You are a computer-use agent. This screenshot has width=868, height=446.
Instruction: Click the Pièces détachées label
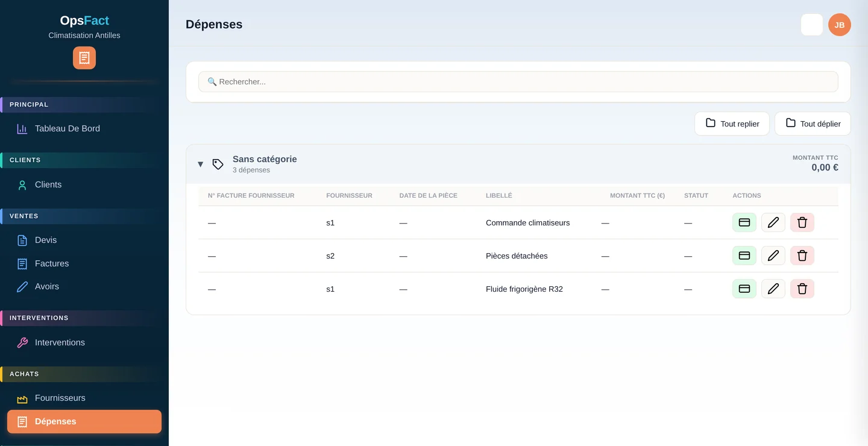pyautogui.click(x=517, y=256)
